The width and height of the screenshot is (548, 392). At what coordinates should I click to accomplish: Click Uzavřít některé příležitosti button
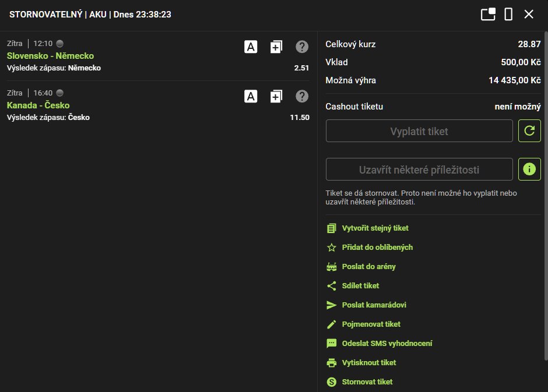tap(419, 169)
